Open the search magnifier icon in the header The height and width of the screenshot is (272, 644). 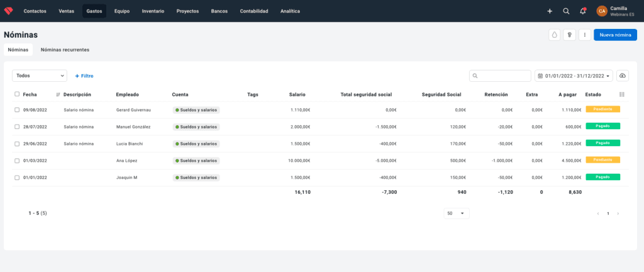click(566, 11)
